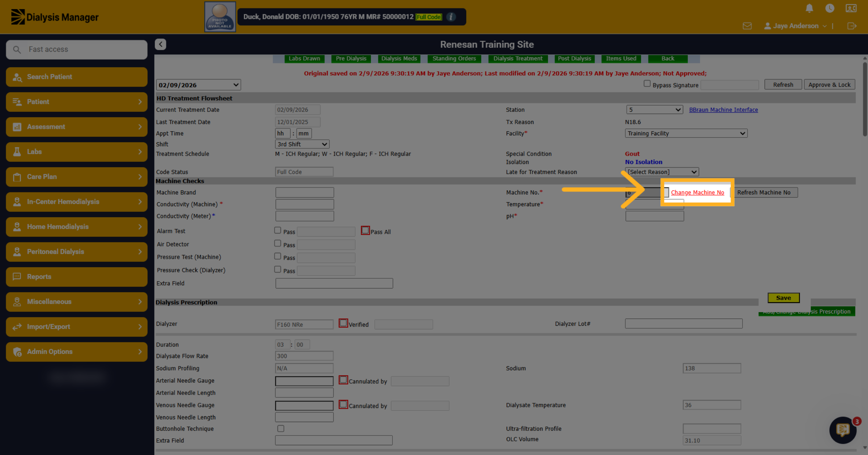Check the Alarm Test Pass checkbox
This screenshot has height=455, width=868.
point(277,230)
